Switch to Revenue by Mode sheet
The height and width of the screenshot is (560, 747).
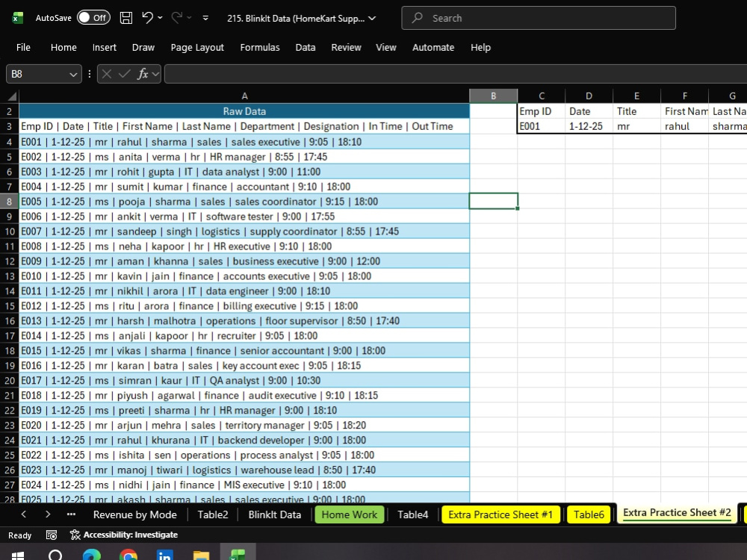point(134,514)
